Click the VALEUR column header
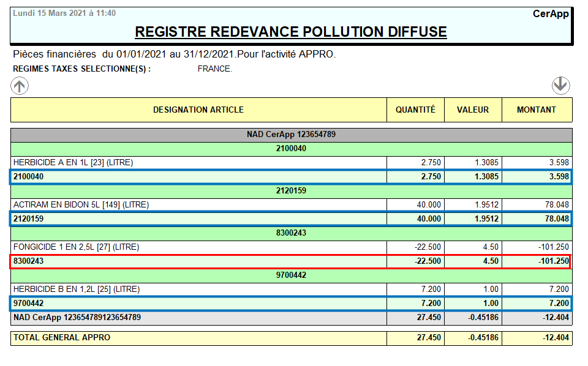 [473, 110]
